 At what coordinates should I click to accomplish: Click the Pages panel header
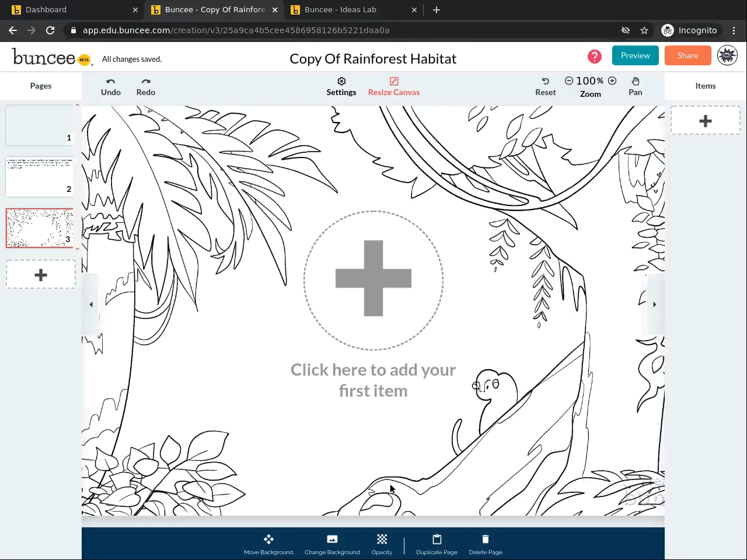tap(41, 86)
